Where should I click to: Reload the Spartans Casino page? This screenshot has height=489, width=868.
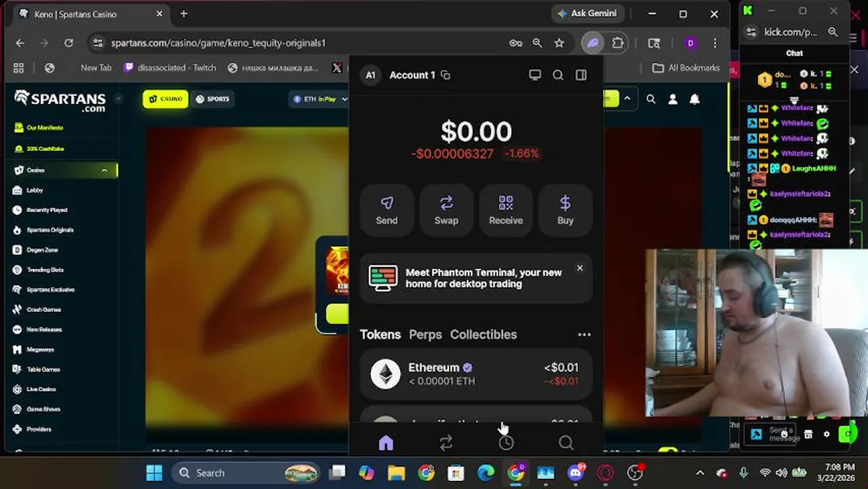tap(69, 43)
